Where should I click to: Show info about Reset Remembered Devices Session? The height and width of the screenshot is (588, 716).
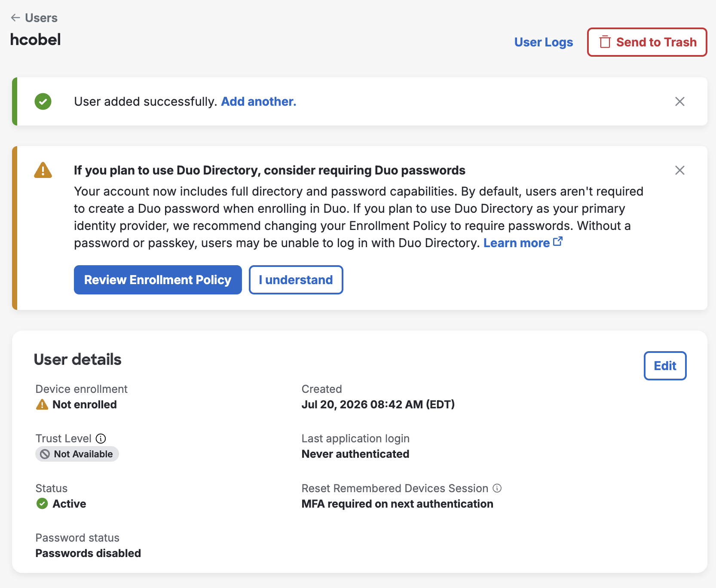pos(497,488)
